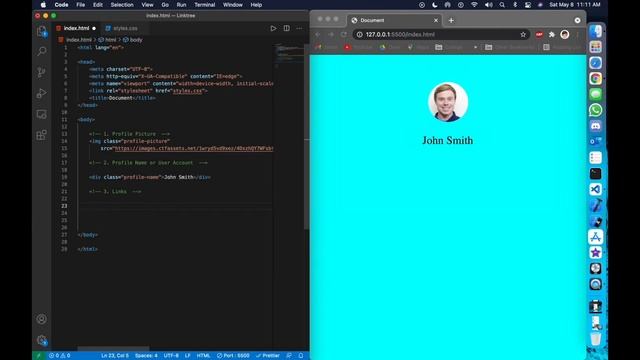Viewport: 640px width, 360px height.
Task: Open the Selection menu
Action: [x=122, y=5]
